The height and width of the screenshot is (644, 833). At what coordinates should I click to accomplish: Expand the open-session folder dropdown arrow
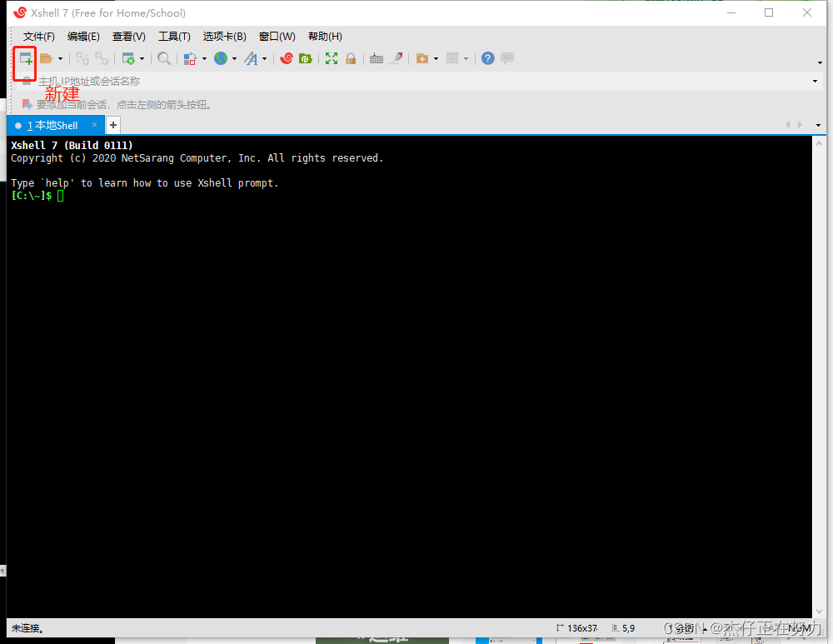(x=60, y=58)
